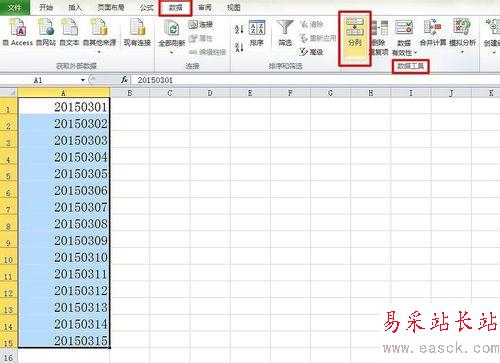Image resolution: width=500 pixels, height=363 pixels.
Task: Click cell containing 20150314
Action: [64, 323]
